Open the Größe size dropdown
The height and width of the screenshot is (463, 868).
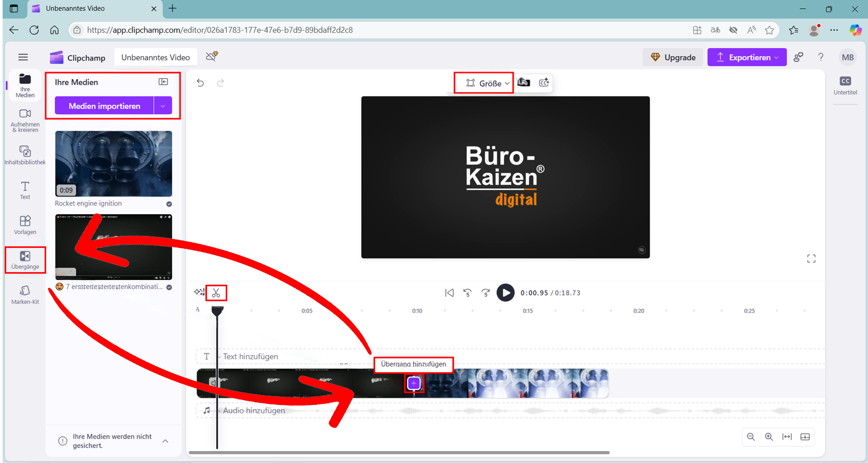[487, 83]
